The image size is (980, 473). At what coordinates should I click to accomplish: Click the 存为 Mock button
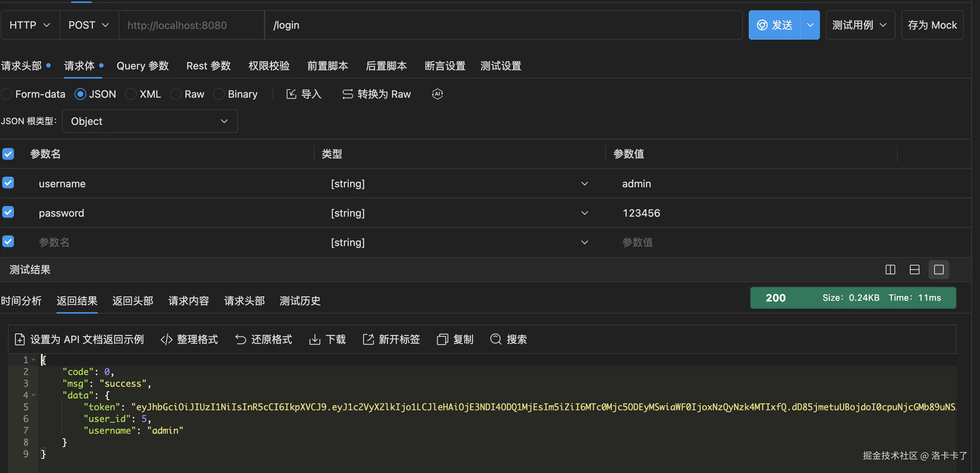932,25
